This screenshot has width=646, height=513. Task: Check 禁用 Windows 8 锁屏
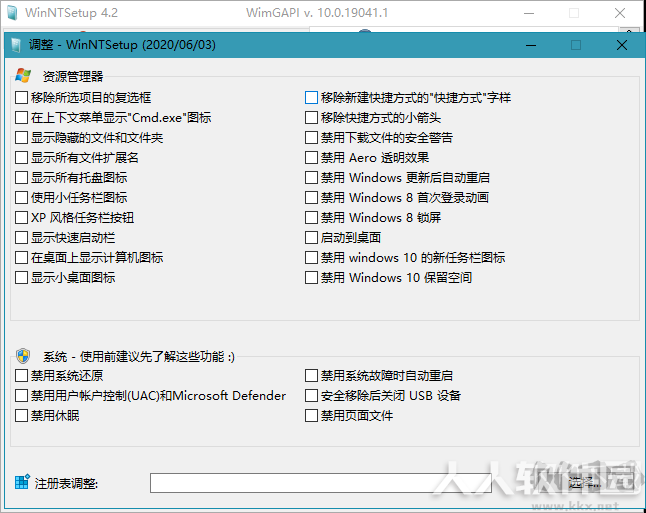click(311, 218)
